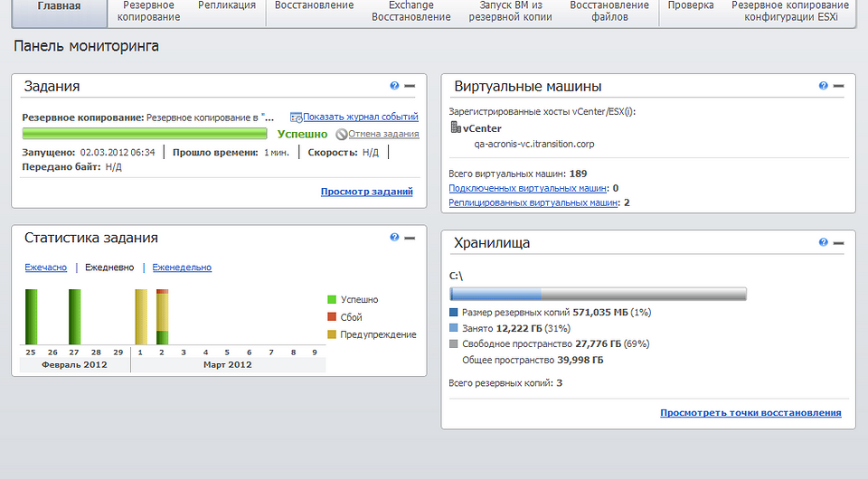Open Просмотреть точки восстановления link
Image resolution: width=868 pixels, height=479 pixels.
pos(750,413)
